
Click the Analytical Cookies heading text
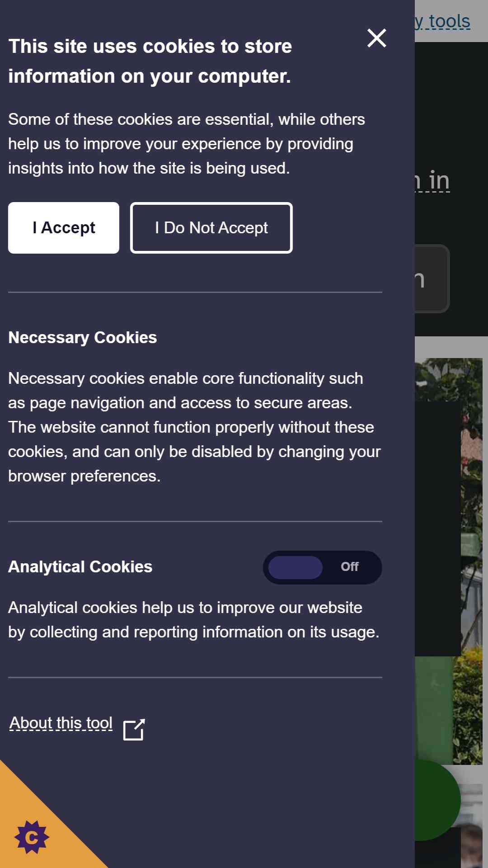click(x=80, y=567)
